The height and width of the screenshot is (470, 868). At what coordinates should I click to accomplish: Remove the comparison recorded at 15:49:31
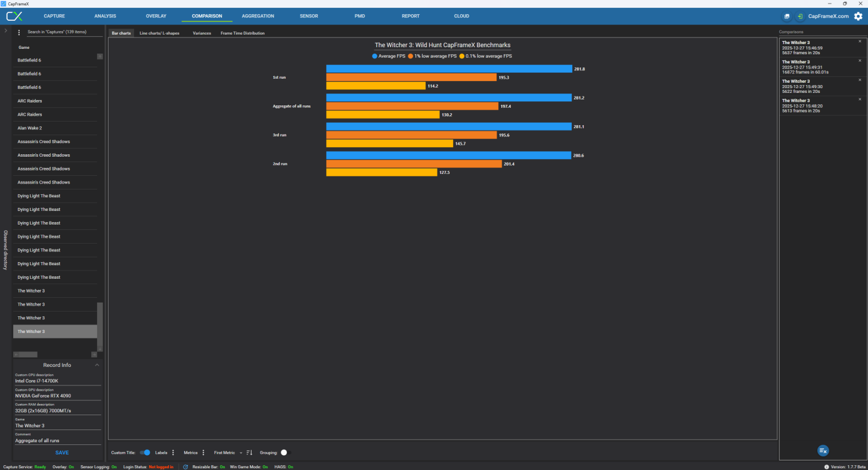860,61
